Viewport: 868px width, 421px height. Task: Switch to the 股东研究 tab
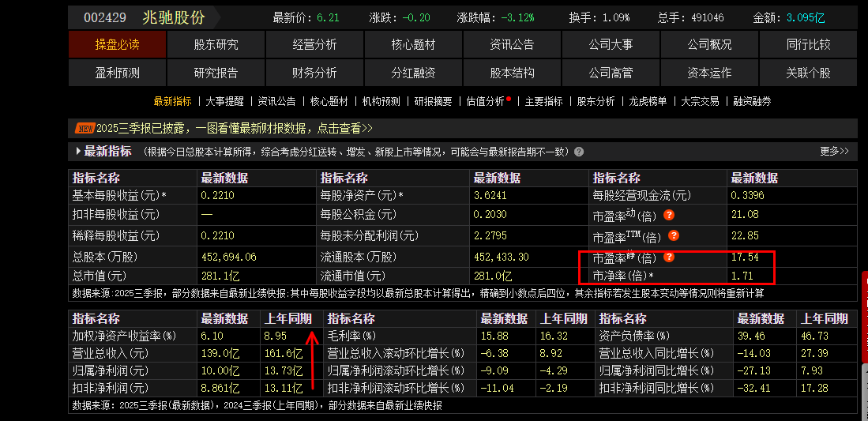point(216,44)
